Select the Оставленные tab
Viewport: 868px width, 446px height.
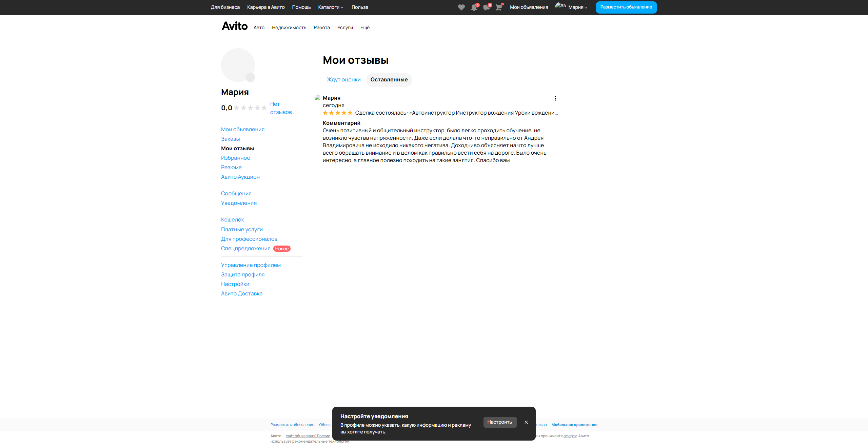[x=389, y=80]
